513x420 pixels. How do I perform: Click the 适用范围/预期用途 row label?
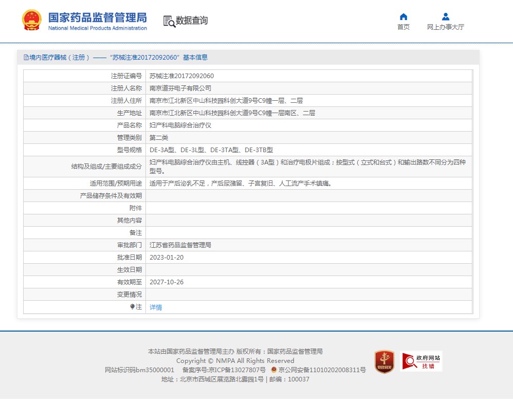click(x=116, y=184)
